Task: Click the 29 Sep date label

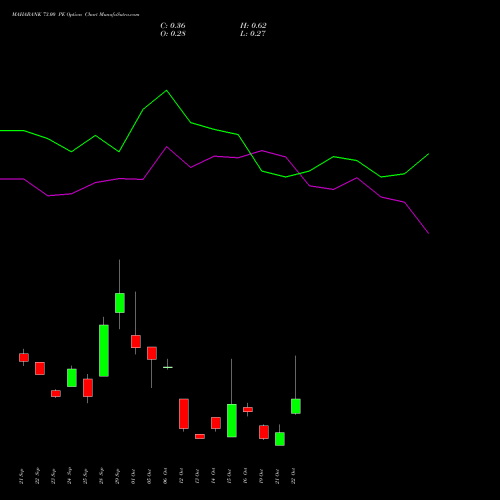Action: click(118, 476)
